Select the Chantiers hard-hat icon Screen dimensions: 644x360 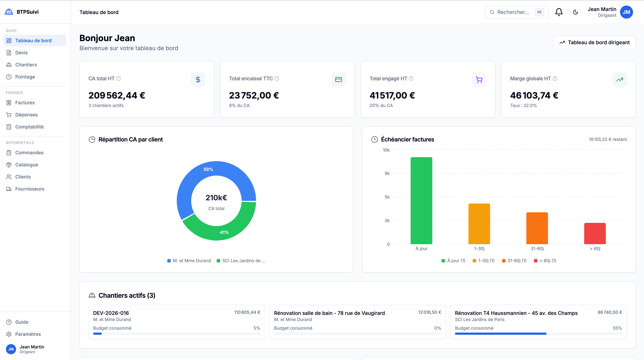[x=9, y=65]
